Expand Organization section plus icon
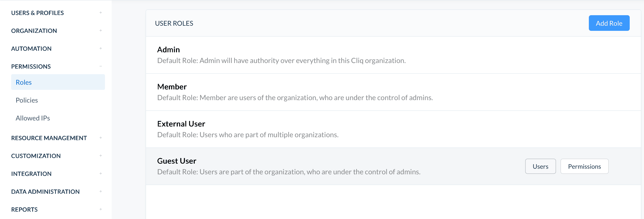Image resolution: width=644 pixels, height=219 pixels. [100, 30]
